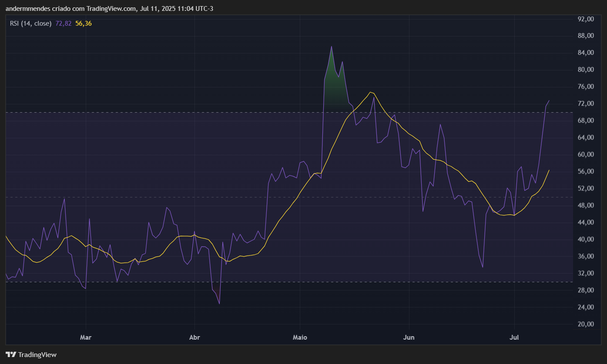Viewport: 607px width, 364px height.
Task: Click the Mar label on time axis
Action: click(86, 337)
